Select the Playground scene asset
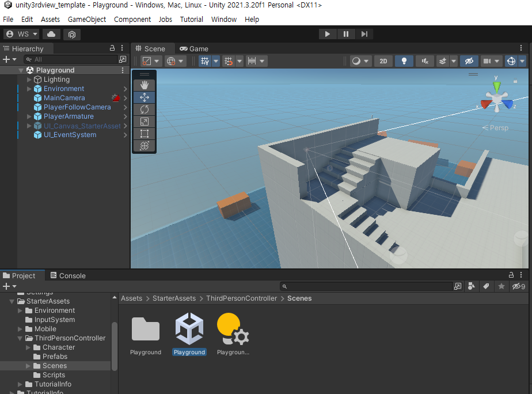Viewport: 532px width, 394px height. coord(189,334)
